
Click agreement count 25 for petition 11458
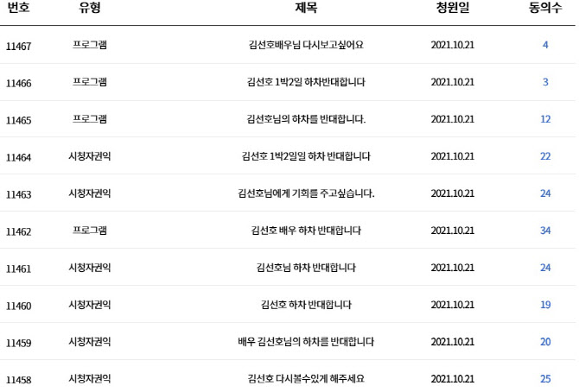544,379
